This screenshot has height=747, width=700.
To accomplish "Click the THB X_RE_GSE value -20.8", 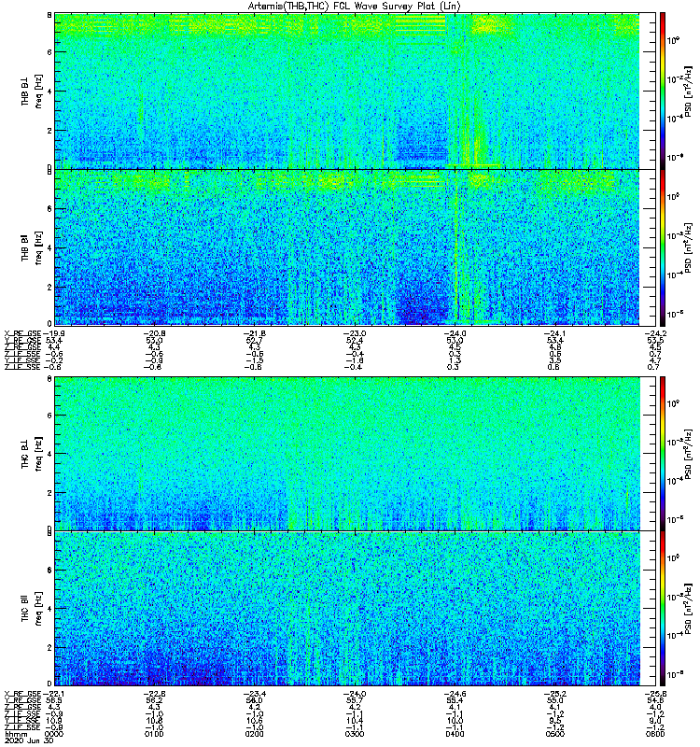I will [x=155, y=333].
